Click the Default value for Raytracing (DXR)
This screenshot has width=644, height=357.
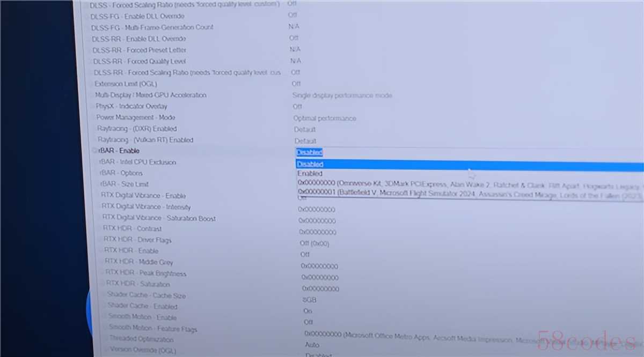click(305, 129)
